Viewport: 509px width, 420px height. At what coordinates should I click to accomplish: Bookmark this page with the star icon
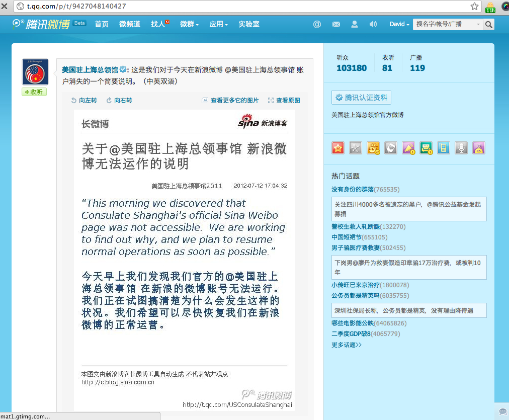point(474,6)
